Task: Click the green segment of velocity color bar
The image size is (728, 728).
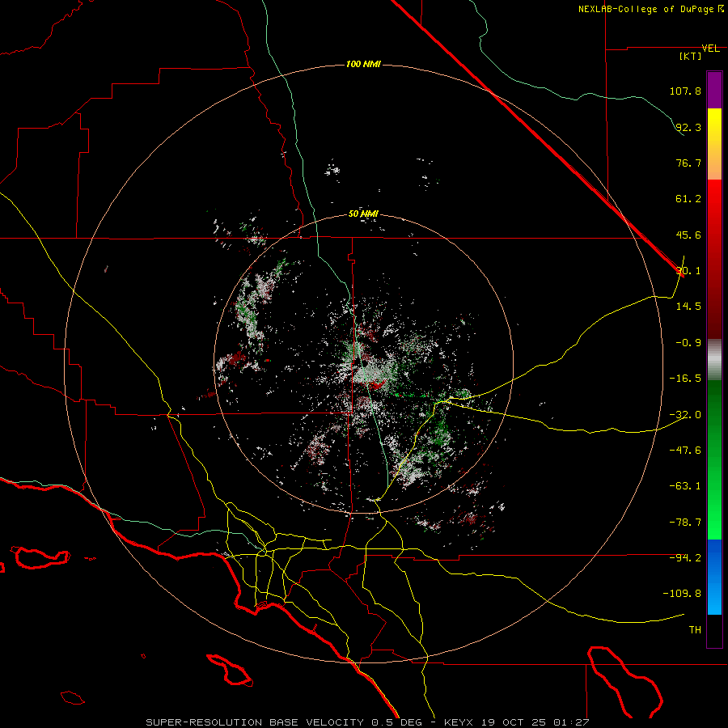Action: pos(714,459)
